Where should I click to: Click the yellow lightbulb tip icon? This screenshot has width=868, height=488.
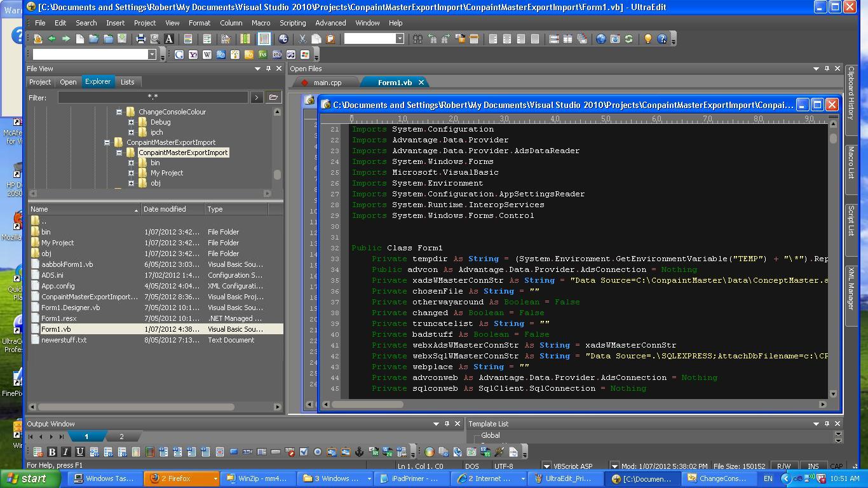tap(648, 39)
